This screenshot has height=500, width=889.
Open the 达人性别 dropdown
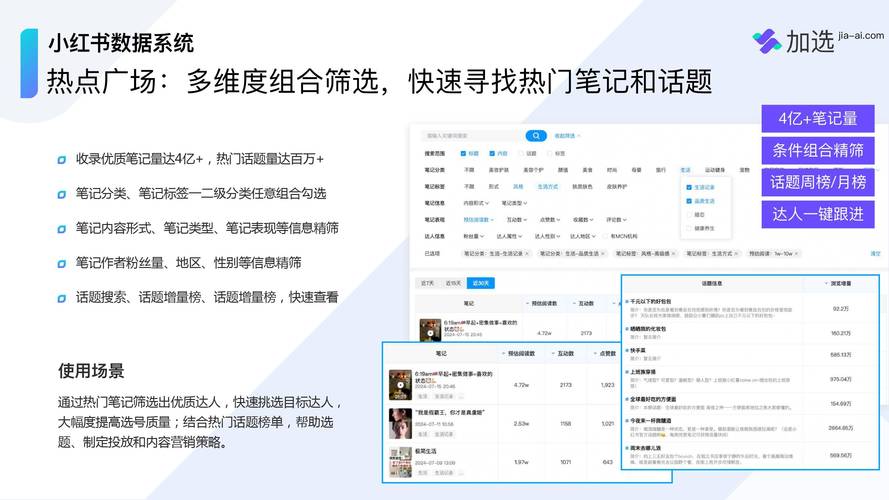click(x=547, y=236)
